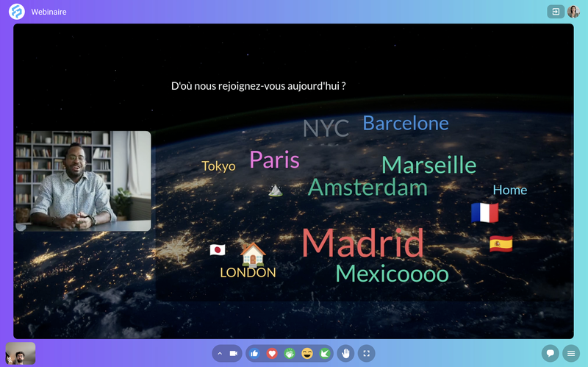588x367 pixels.
Task: Enter fullscreen mode
Action: click(x=367, y=354)
